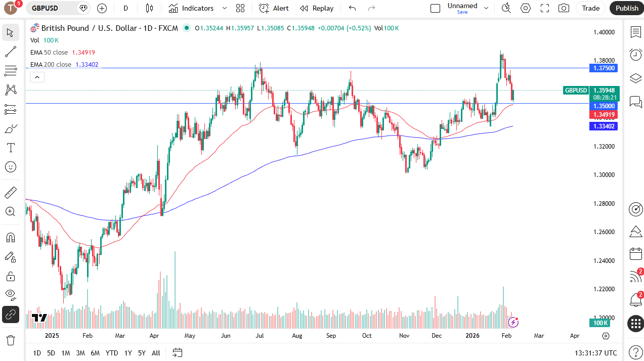Viewport: 644px width, 361px height.
Task: Open the emoji icons tool
Action: [x=10, y=167]
